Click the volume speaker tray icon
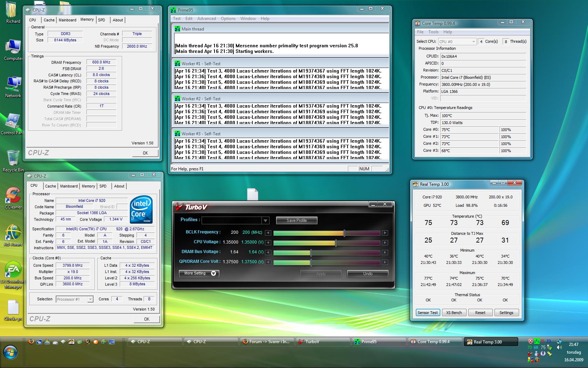Screen dimensions: 588x368 click(x=559, y=347)
